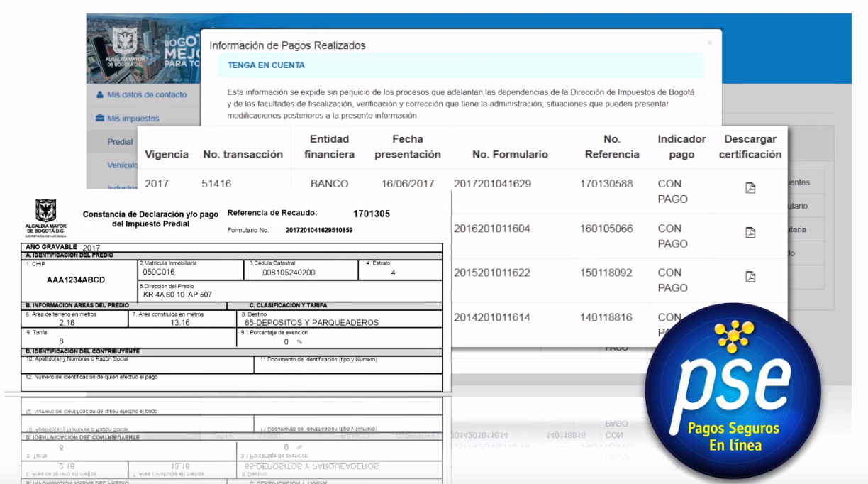Click CON PAGO in the 150118092 row
The image size is (868, 484).
[673, 280]
